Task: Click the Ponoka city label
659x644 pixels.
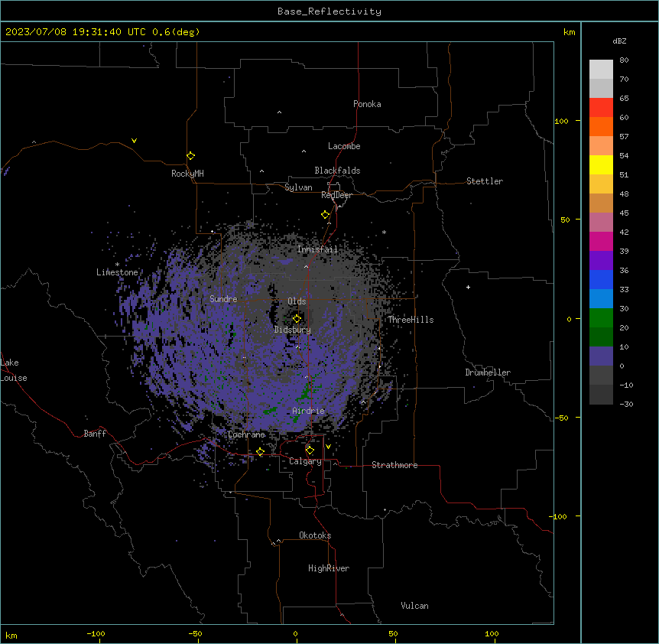Action: click(x=367, y=104)
